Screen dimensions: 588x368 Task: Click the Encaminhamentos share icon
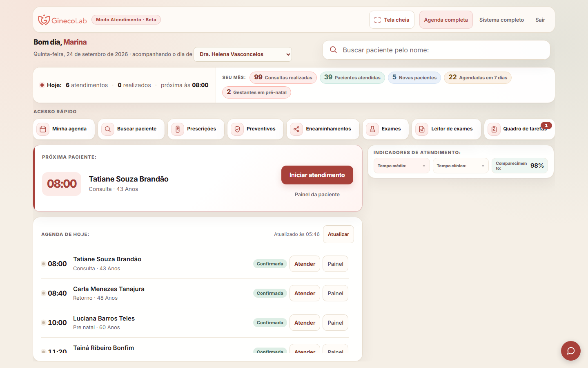coord(296,129)
